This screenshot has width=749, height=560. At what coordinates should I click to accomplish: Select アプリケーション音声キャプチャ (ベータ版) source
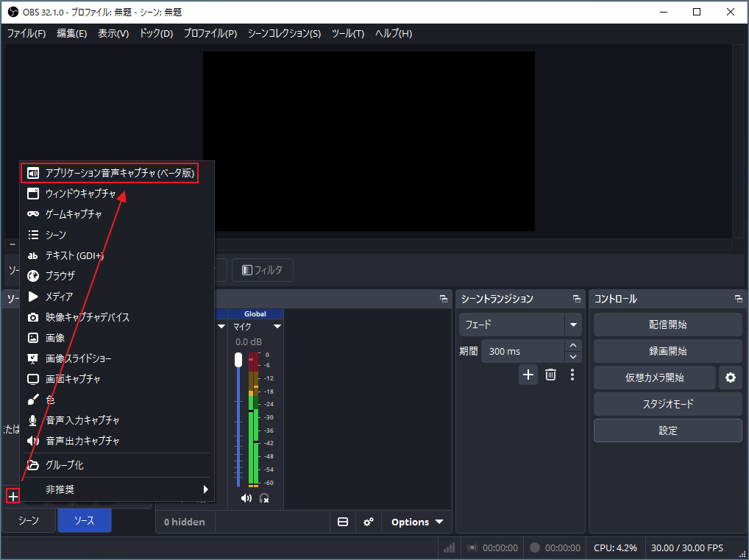tap(117, 173)
